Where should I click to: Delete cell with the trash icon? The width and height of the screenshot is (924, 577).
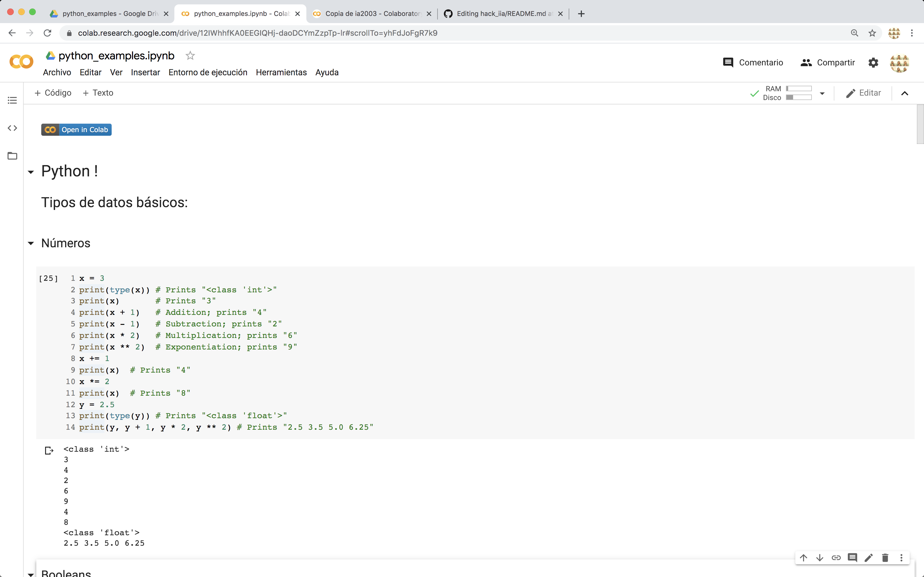[x=885, y=557]
